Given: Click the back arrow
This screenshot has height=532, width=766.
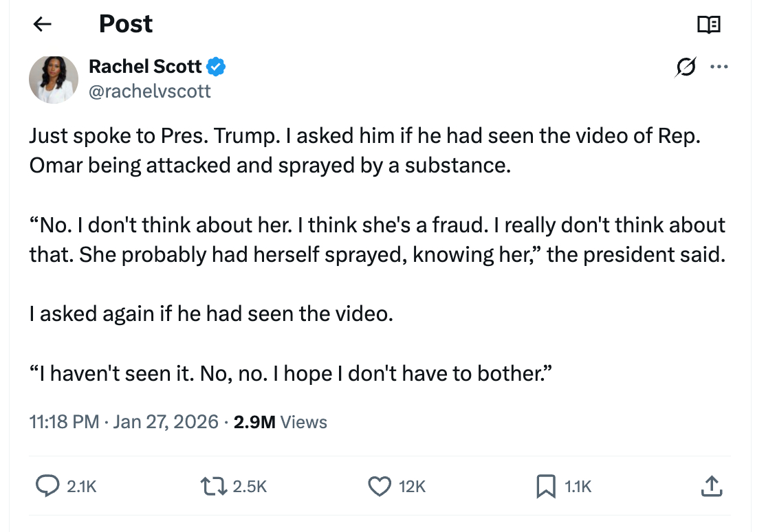Looking at the screenshot, I should tap(43, 25).
